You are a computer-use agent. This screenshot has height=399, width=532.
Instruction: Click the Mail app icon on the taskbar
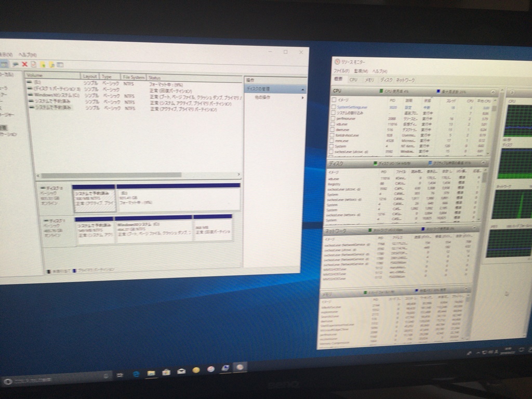tap(181, 371)
